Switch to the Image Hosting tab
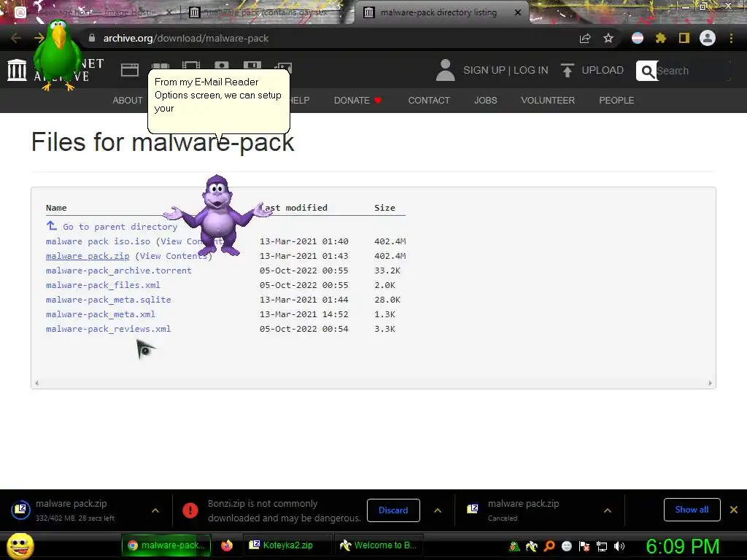This screenshot has width=747, height=560. 96,12
